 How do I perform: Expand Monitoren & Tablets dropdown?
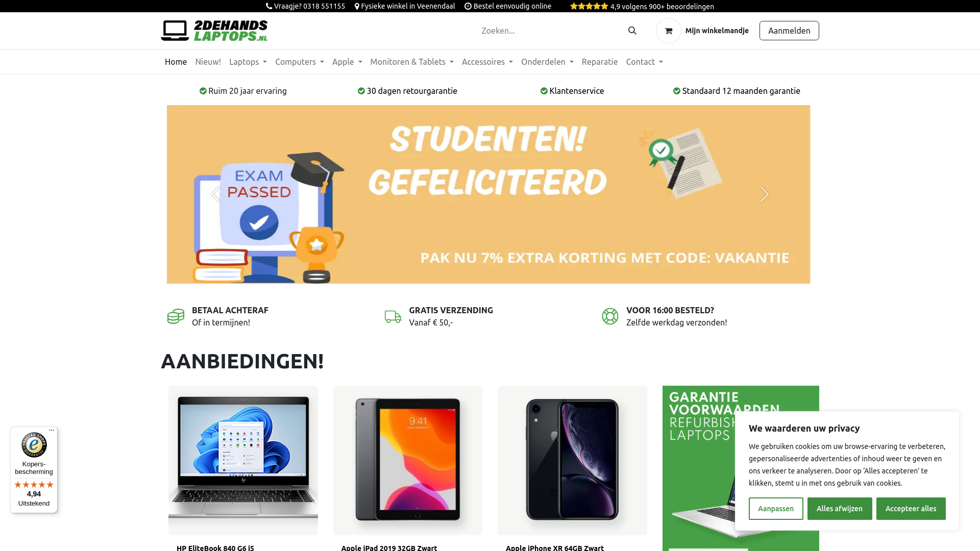pos(411,62)
